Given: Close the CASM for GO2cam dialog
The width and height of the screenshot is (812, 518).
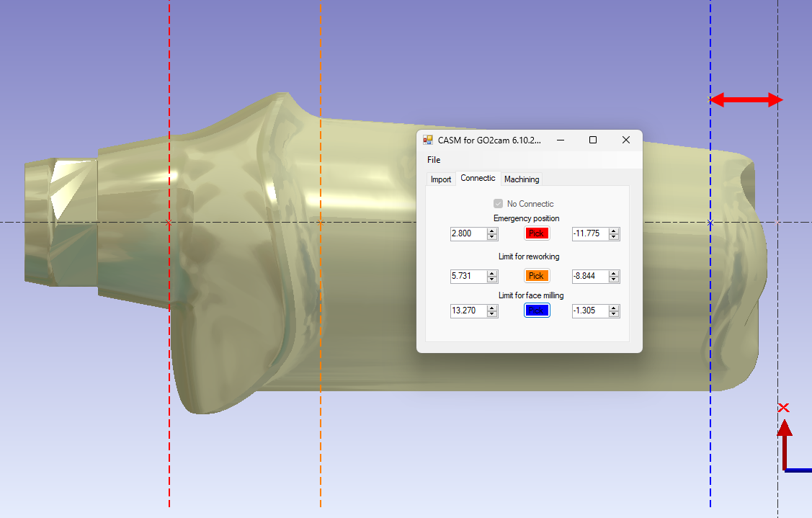Looking at the screenshot, I should [626, 140].
